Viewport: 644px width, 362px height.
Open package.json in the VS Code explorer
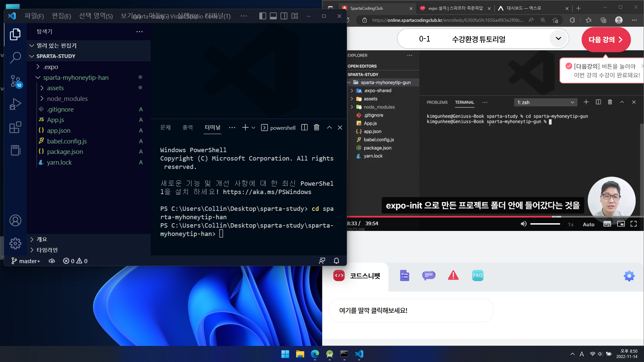pos(65,152)
